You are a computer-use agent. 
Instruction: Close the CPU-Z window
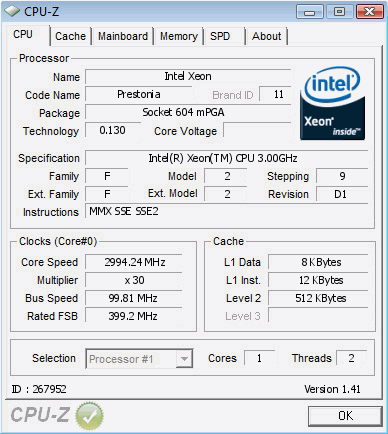(x=369, y=12)
